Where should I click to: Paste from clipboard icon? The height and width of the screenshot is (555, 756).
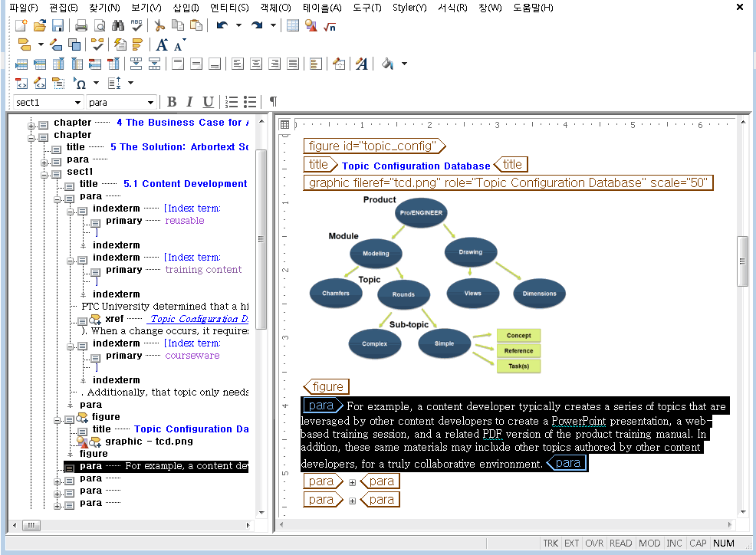(x=196, y=25)
